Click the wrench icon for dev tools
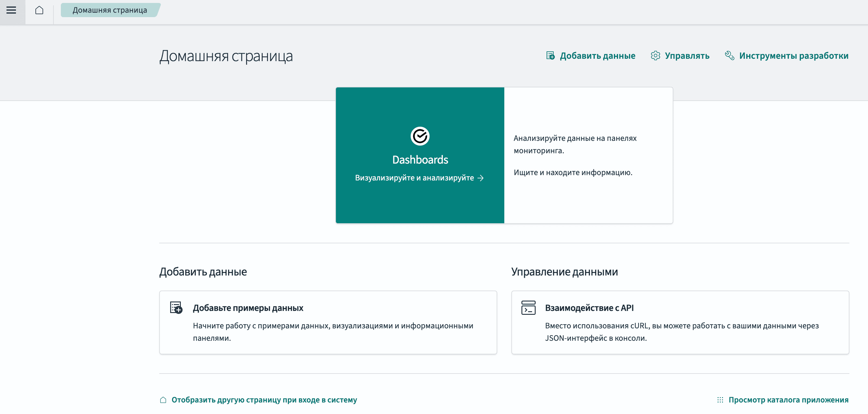The width and height of the screenshot is (868, 414). tap(729, 56)
